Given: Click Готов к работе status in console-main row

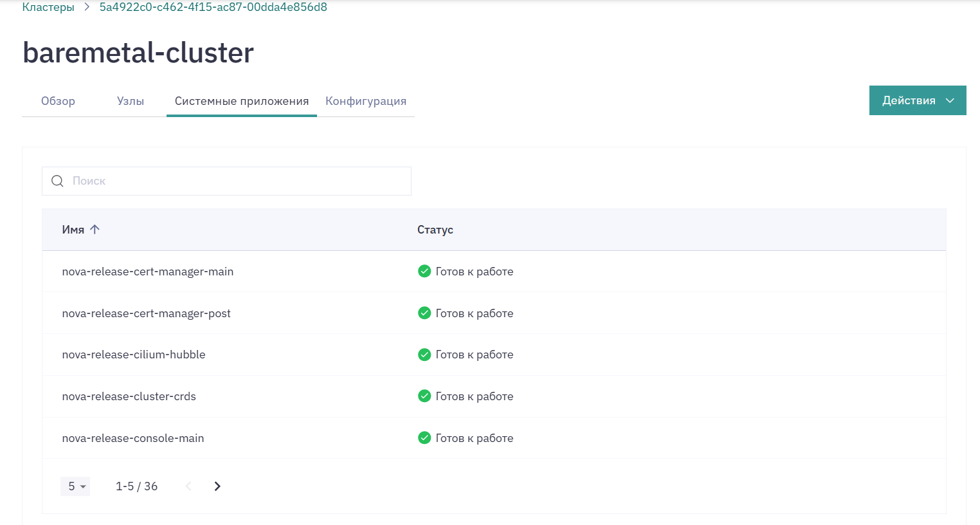Looking at the screenshot, I should tap(475, 438).
